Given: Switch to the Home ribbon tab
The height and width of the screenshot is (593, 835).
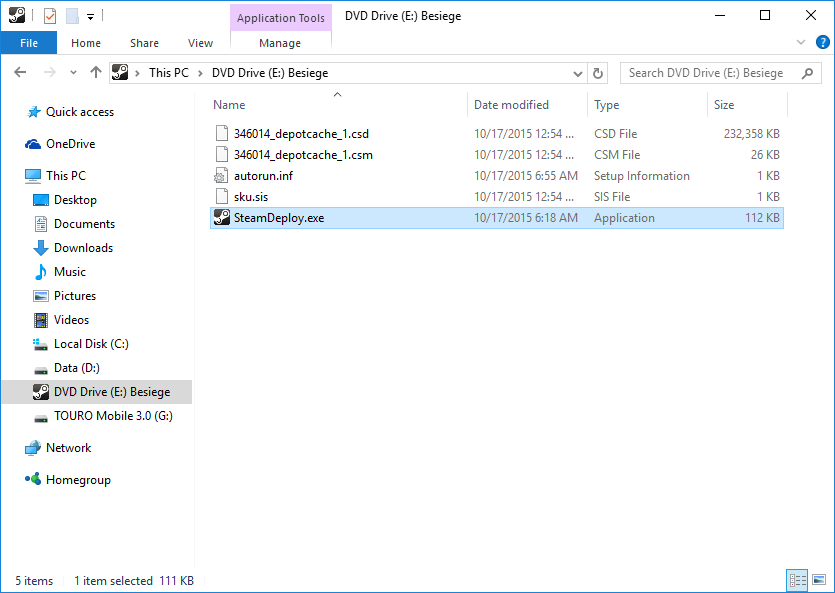Looking at the screenshot, I should [86, 43].
